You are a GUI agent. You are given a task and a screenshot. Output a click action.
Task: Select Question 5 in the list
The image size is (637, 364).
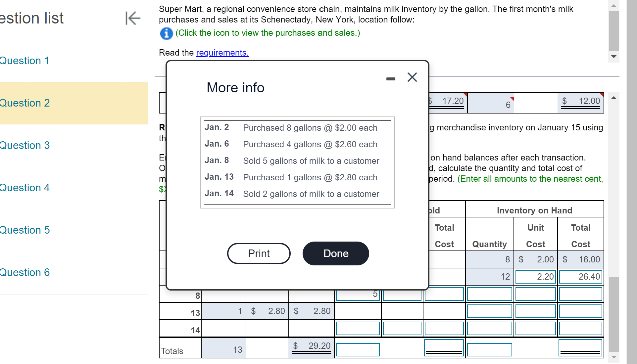pos(24,230)
